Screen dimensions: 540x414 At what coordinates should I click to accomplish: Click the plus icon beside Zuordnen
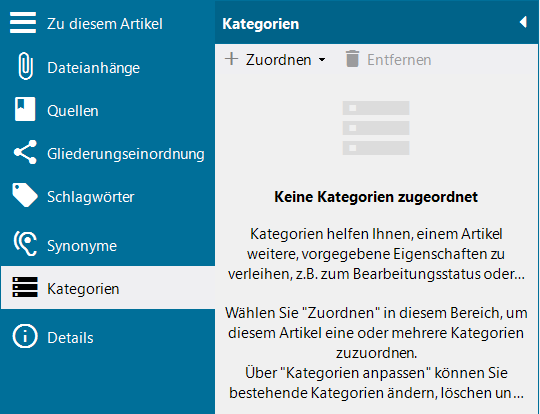[231, 59]
